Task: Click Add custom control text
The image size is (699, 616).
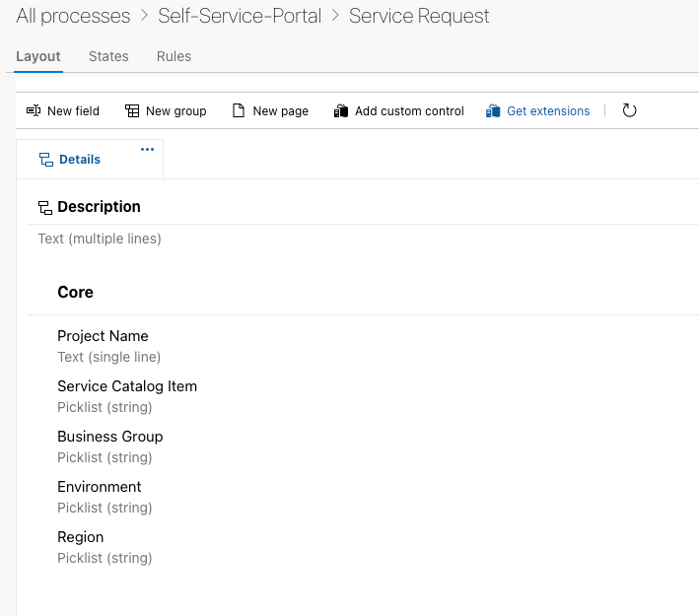Action: point(409,110)
